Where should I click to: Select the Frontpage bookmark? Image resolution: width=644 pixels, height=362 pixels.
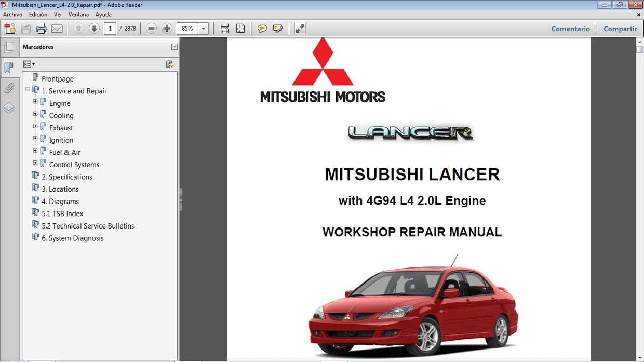(x=58, y=79)
